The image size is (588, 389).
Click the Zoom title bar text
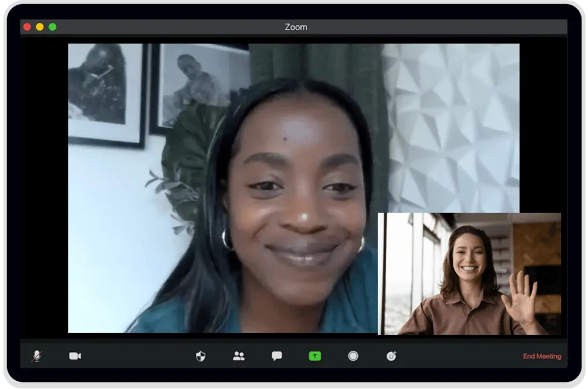[296, 27]
